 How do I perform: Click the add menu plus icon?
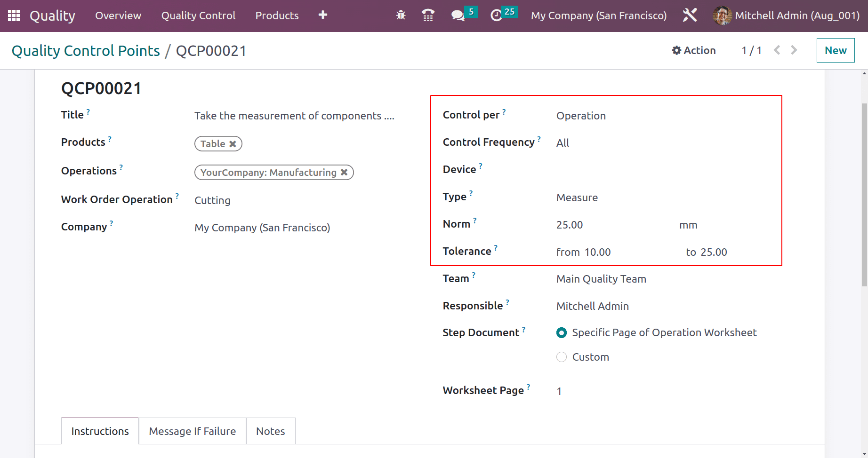pos(322,15)
